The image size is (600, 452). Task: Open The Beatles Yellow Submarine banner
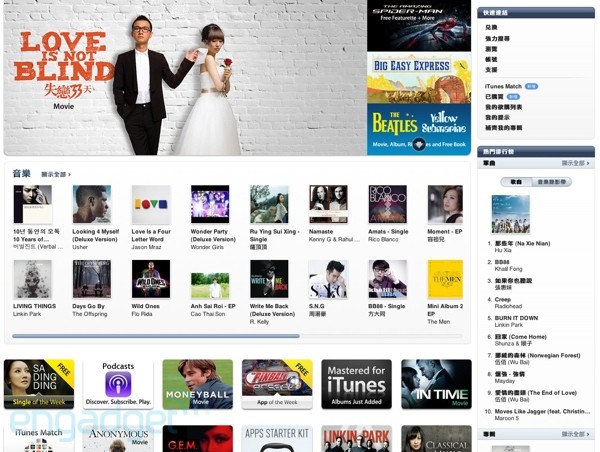coord(418,128)
